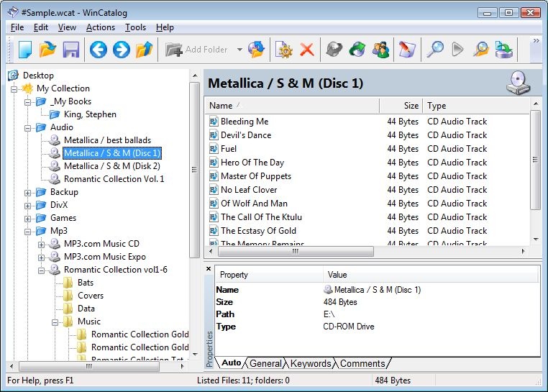The image size is (548, 392).
Task: Sort file list by Name column
Action: (292, 106)
